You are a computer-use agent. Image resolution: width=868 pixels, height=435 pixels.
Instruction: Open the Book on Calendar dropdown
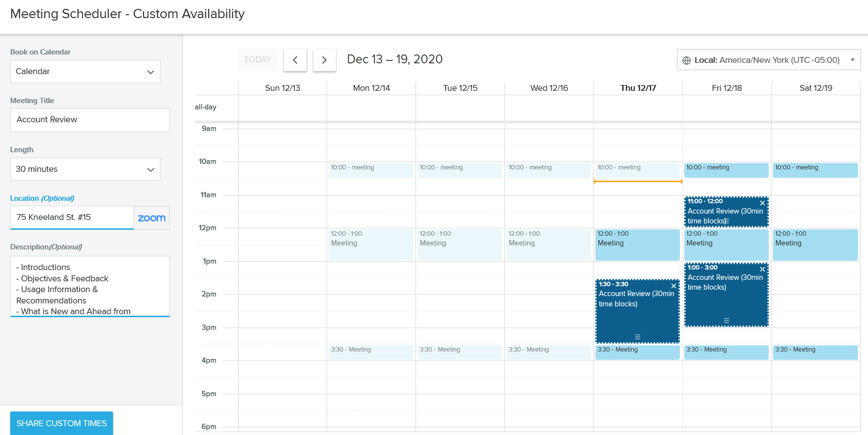click(x=85, y=72)
